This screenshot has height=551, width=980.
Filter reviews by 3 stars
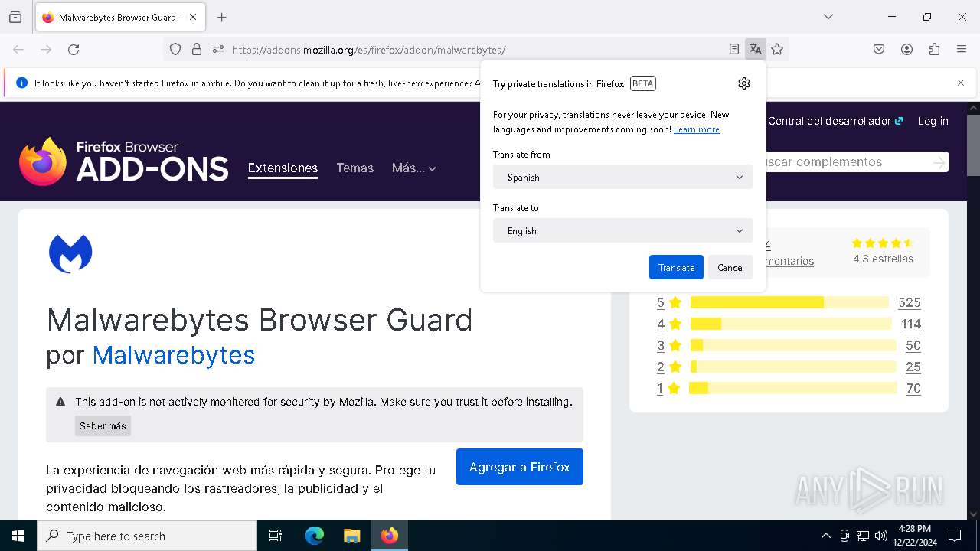tap(668, 345)
